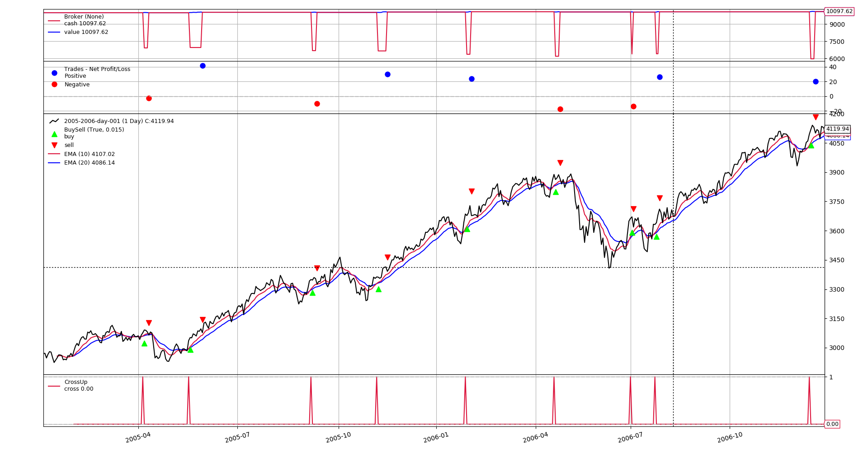Select the first green buy marker on the chart
The image size is (868, 449).
[144, 344]
